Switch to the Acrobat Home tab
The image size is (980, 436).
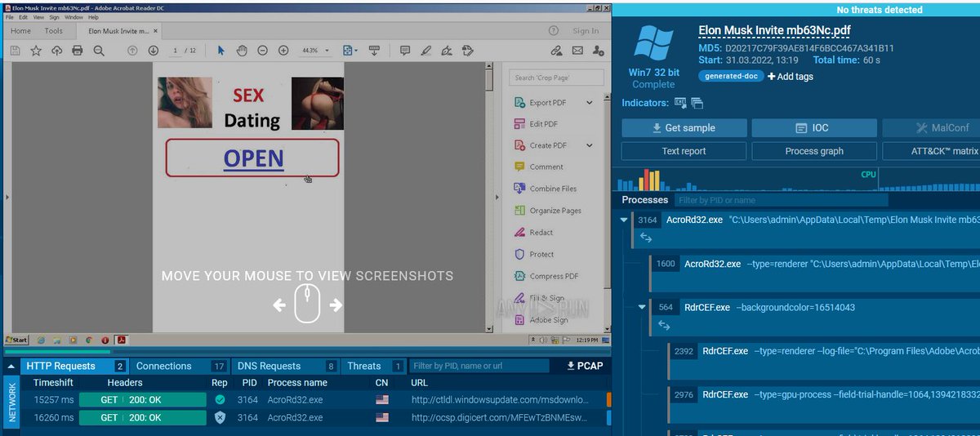(x=21, y=31)
